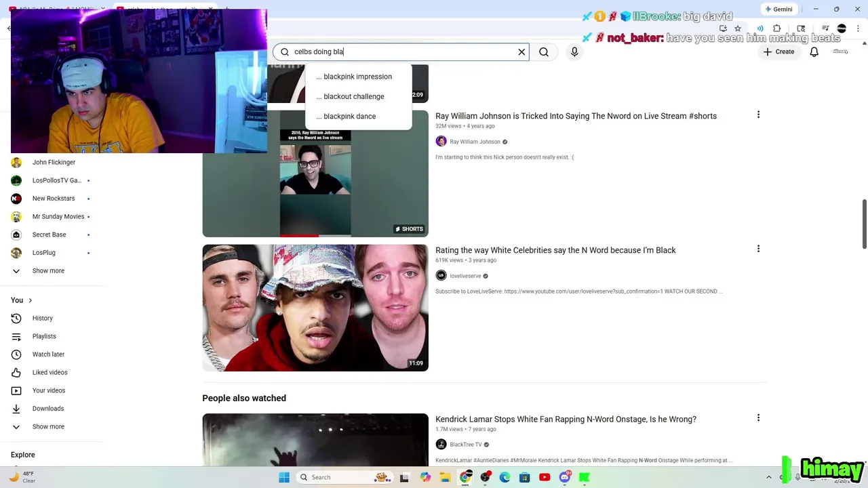
Task: Open Chrome extensions puzzle icon
Action: [777, 28]
